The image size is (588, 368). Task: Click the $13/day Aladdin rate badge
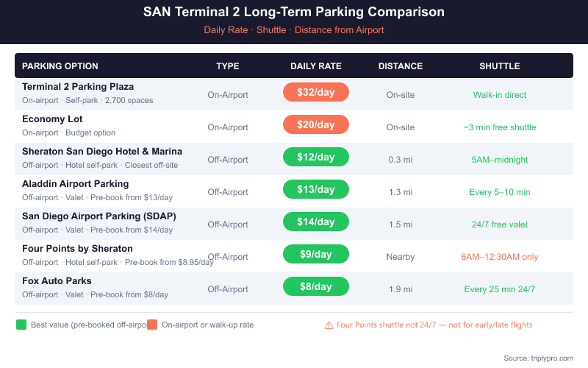(315, 189)
